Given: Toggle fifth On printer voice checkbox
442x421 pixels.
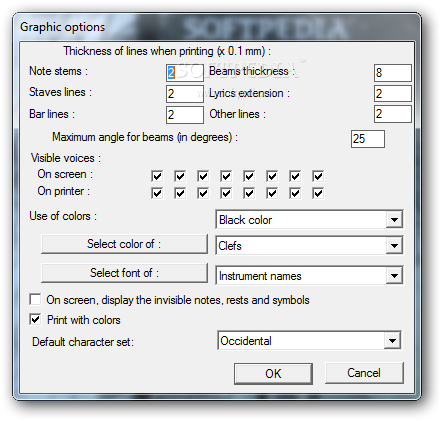Looking at the screenshot, I should (x=249, y=193).
